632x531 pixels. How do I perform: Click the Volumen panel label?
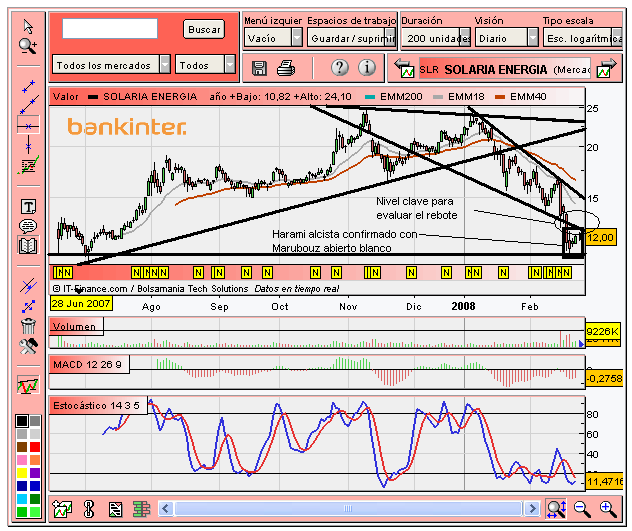77,327
